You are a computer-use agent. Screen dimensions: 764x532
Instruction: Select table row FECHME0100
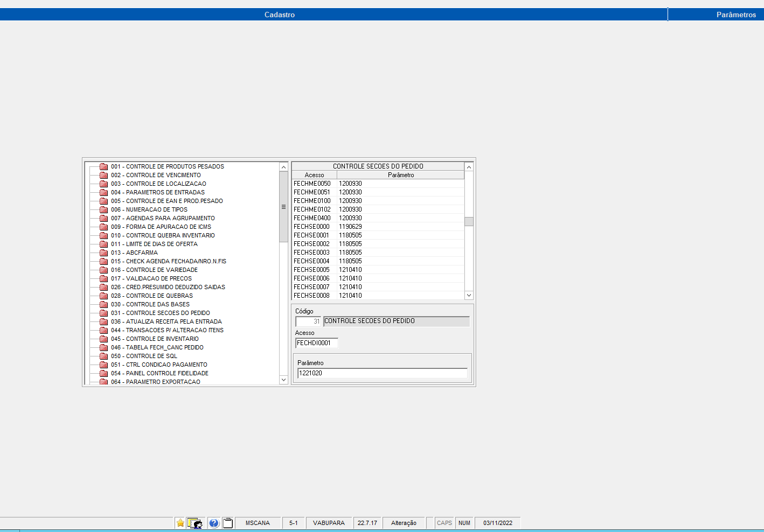click(378, 201)
